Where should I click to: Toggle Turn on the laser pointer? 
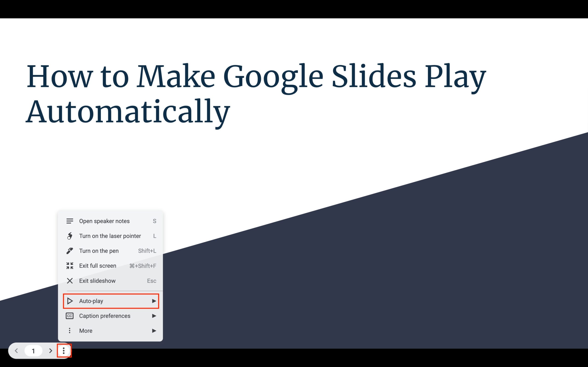[x=110, y=236]
